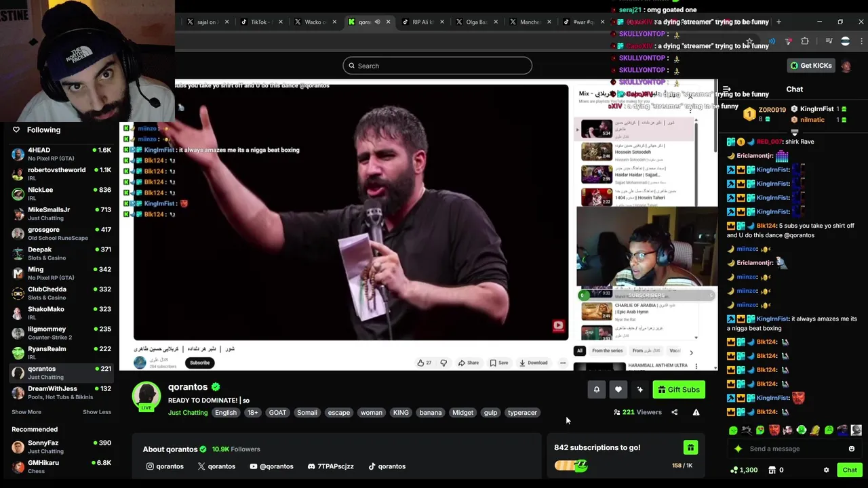Click the Just Chatting category link
868x488 pixels.
188,412
